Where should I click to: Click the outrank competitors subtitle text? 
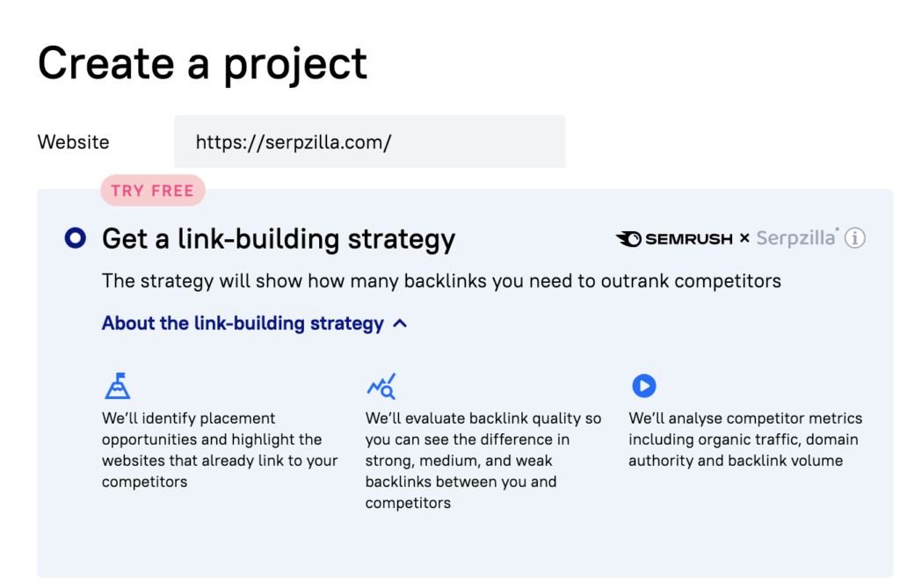[441, 281]
